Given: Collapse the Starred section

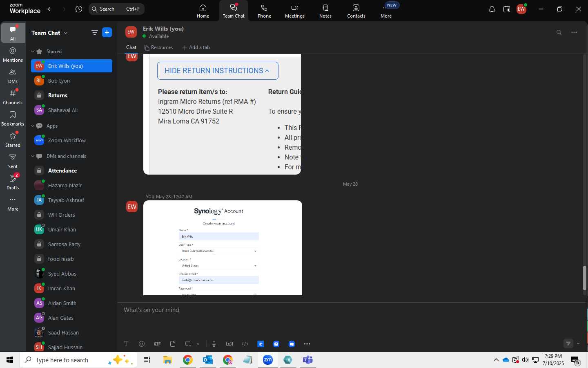Looking at the screenshot, I should (33, 52).
